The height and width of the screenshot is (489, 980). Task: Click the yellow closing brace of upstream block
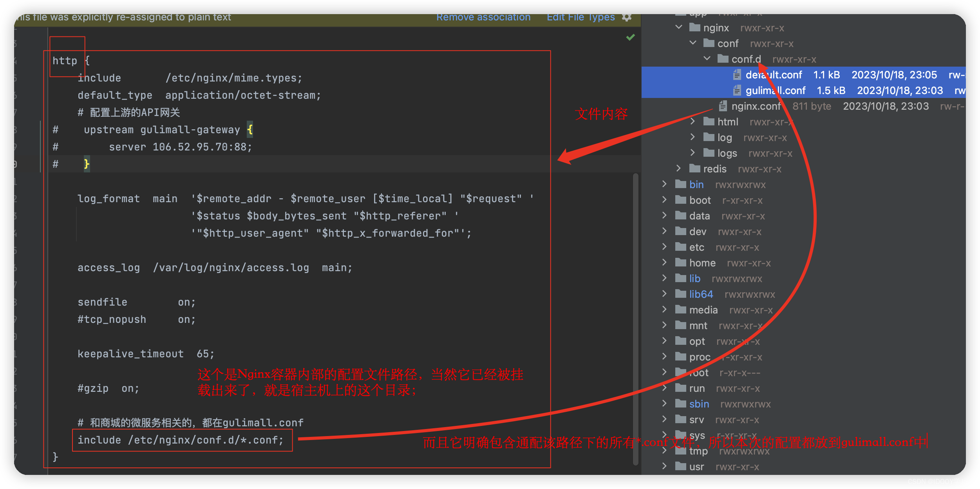click(x=87, y=164)
